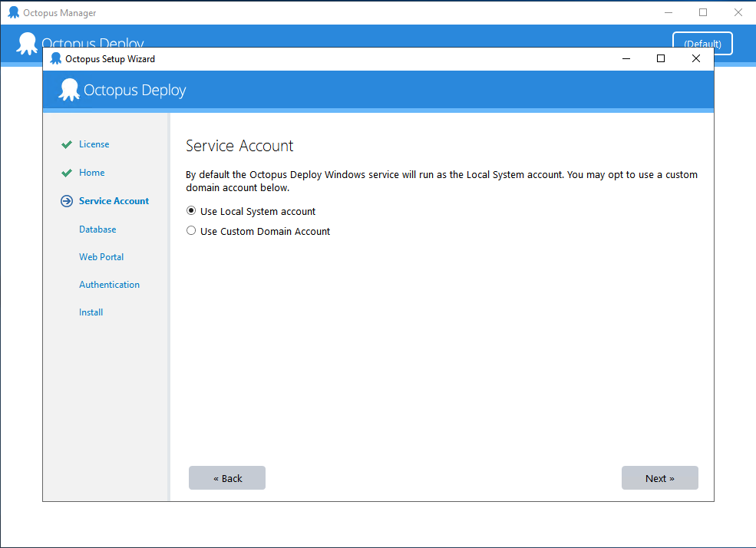Viewport: 756px width, 548px height.
Task: Click the (Default) button in Octopus Manager
Action: 702,44
